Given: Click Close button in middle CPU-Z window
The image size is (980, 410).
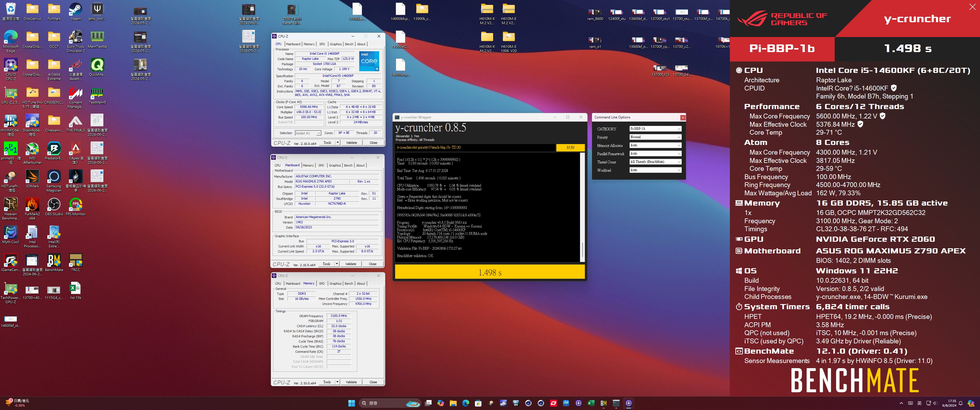Looking at the screenshot, I should pos(372,264).
